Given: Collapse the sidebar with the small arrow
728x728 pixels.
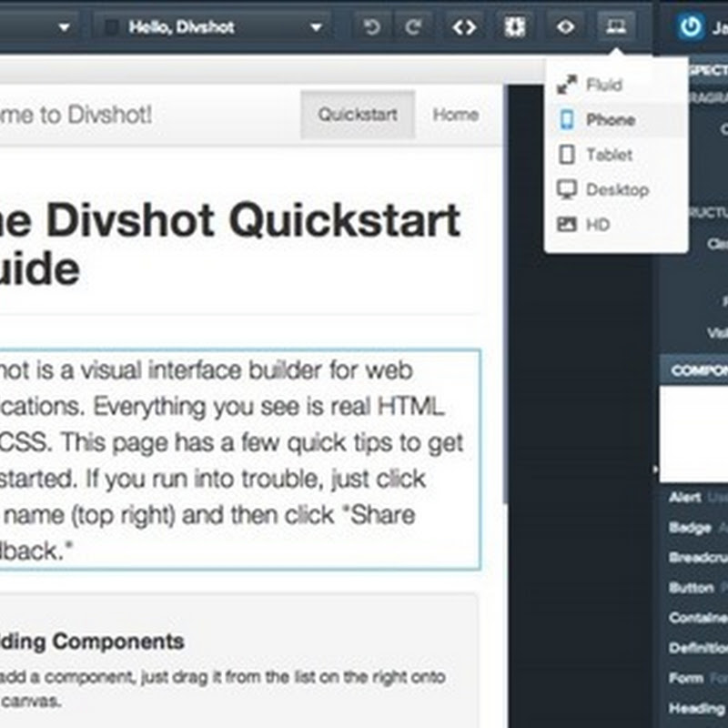Looking at the screenshot, I should (x=655, y=470).
